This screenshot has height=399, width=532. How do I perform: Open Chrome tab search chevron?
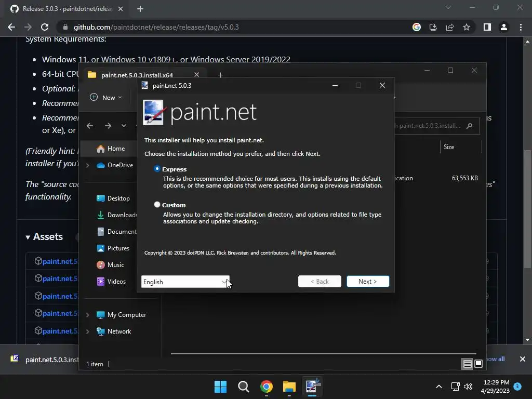pos(448,7)
